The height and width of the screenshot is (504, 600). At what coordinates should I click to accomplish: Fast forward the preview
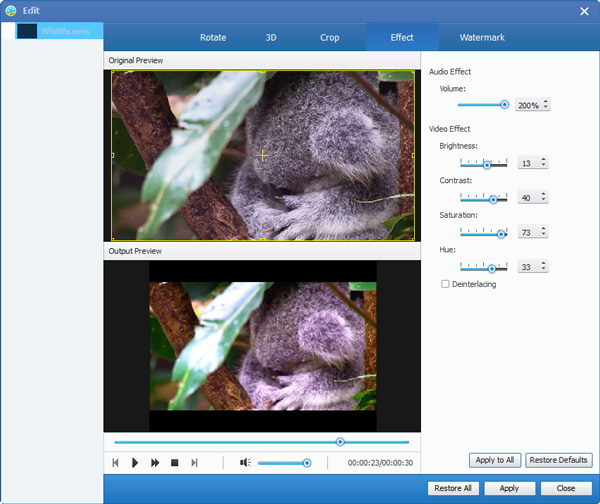click(x=155, y=463)
